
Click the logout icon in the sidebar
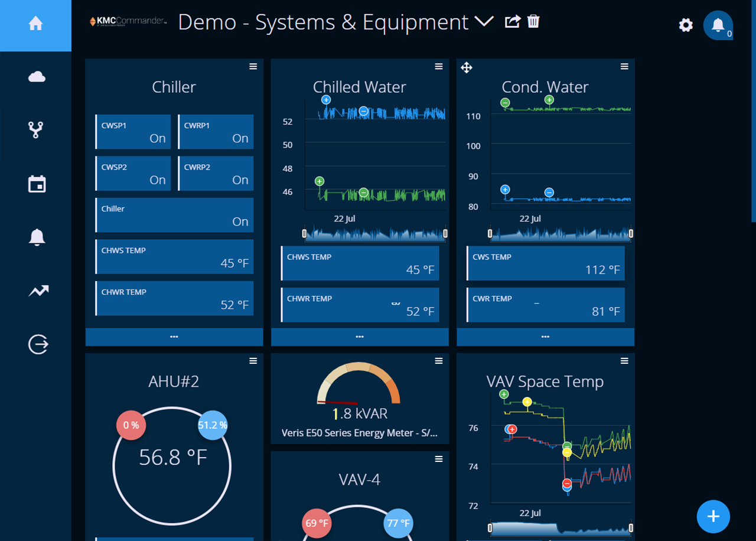coord(38,344)
